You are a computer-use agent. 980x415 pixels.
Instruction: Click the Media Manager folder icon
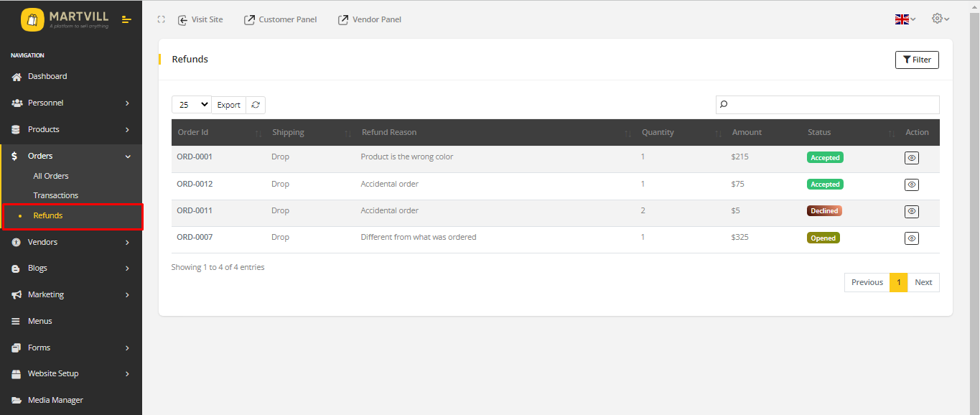point(17,401)
